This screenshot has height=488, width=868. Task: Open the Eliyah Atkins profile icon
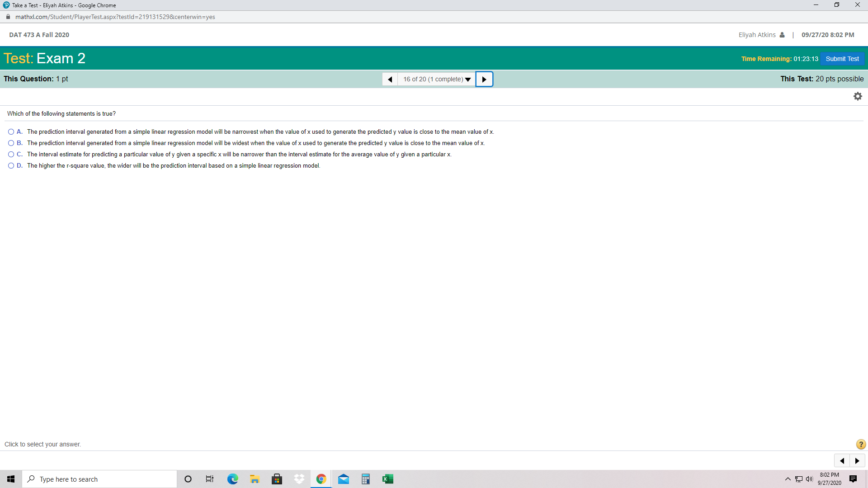782,34
